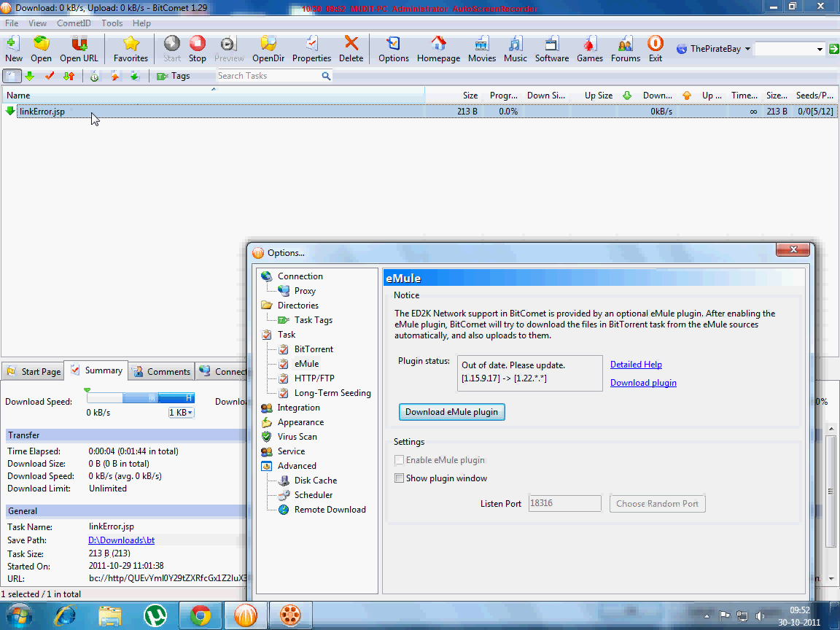
Task: Select Disk Cache in the Options tree
Action: (316, 481)
